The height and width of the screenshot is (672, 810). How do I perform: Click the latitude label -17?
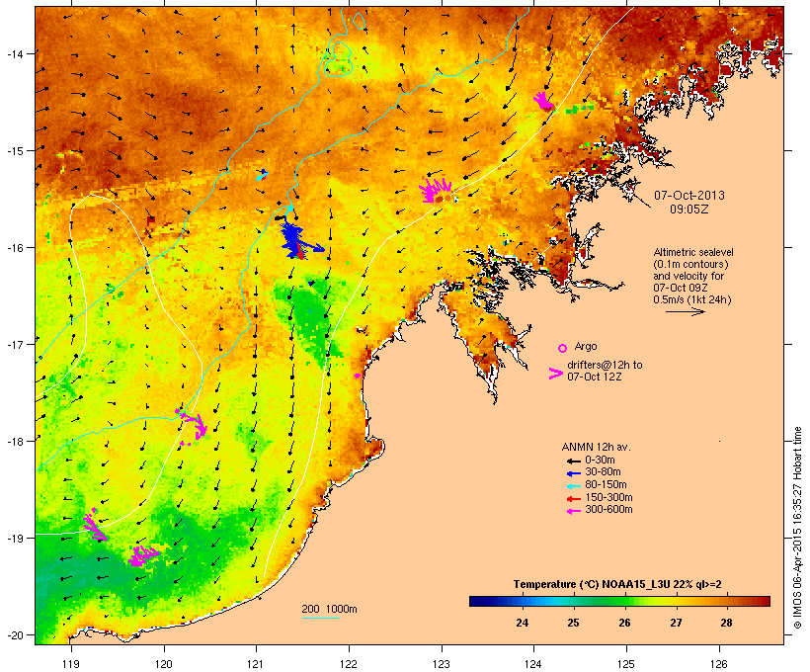pyautogui.click(x=14, y=344)
